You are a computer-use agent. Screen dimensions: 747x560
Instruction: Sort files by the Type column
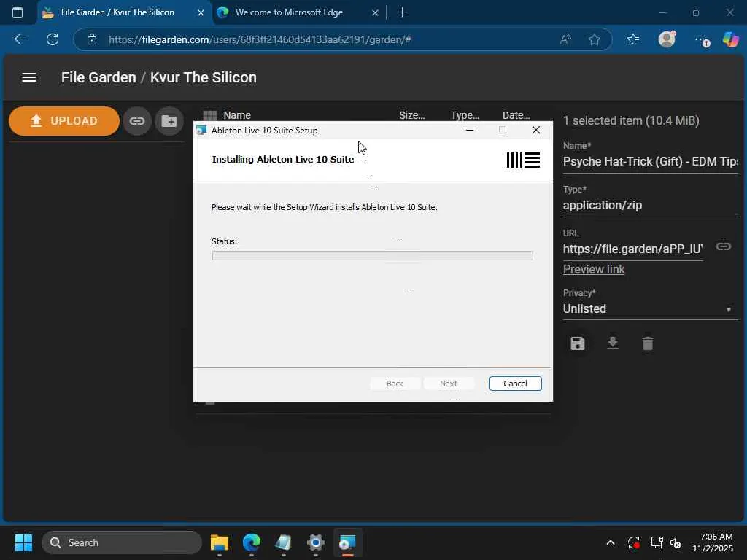pos(465,115)
